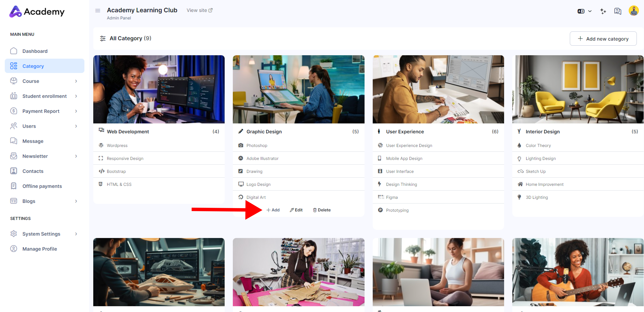Expand the System Settings submenu

coord(76,234)
